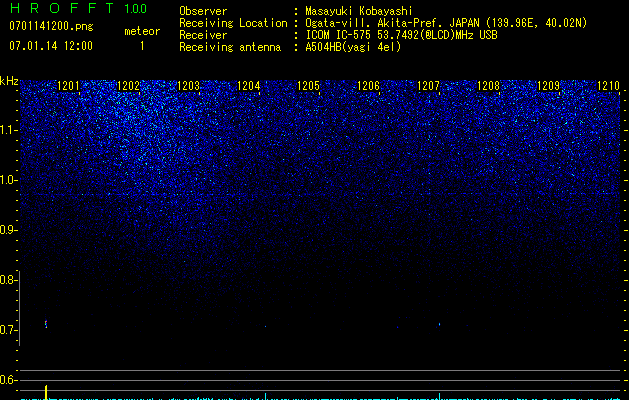Click the 1208 time marker
Image resolution: width=629 pixels, height=400 pixels.
click(489, 86)
